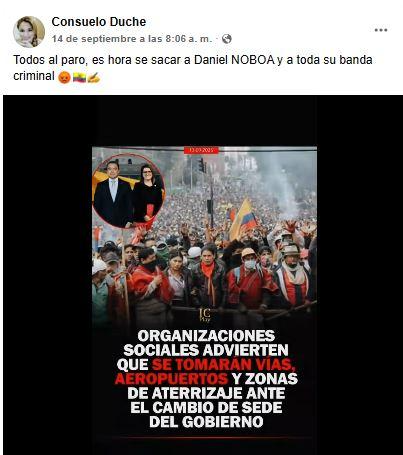403x455 pixels.
Task: Click the Ecuador flag emoji in caption
Action: pos(79,77)
